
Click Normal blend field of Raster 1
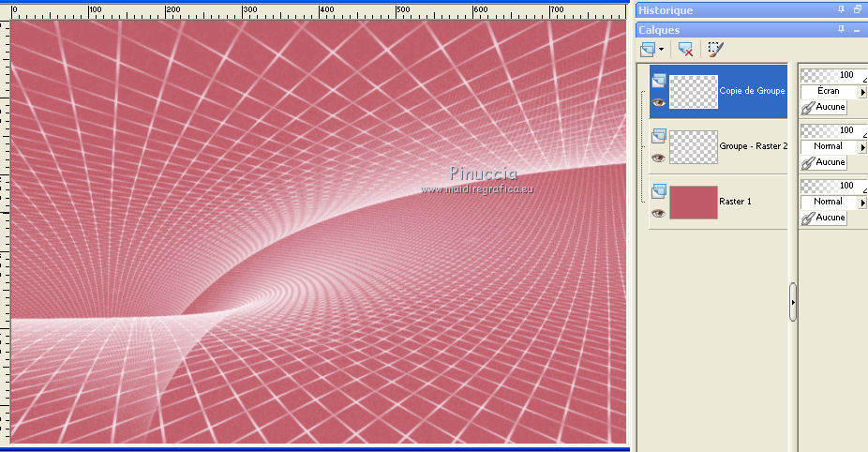829,203
